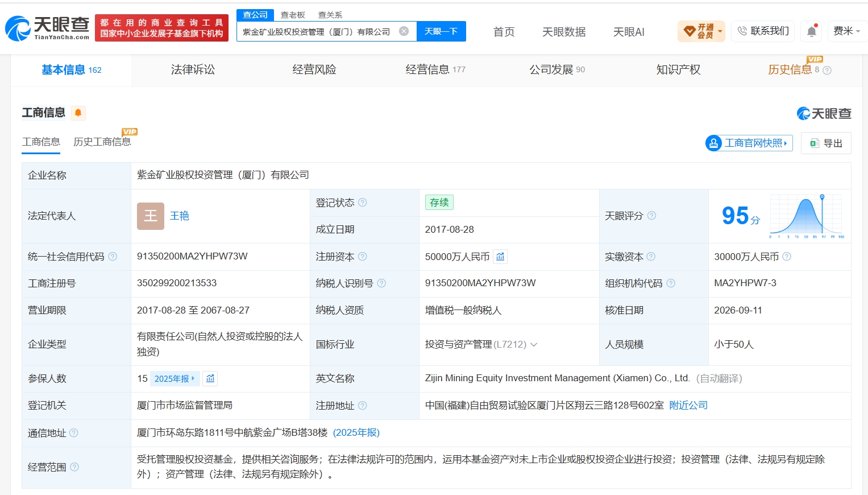
Task: Switch to 经营信息 tab
Action: coord(435,70)
